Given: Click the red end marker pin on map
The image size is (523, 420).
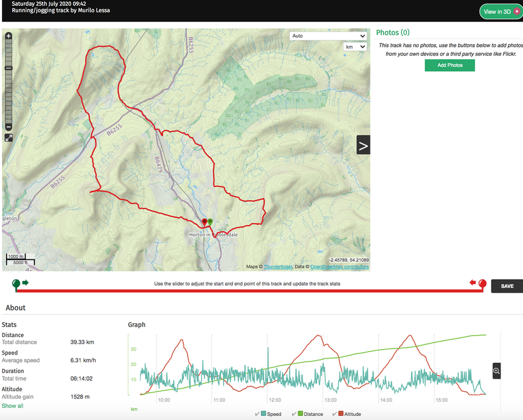Looking at the screenshot, I should click(204, 222).
